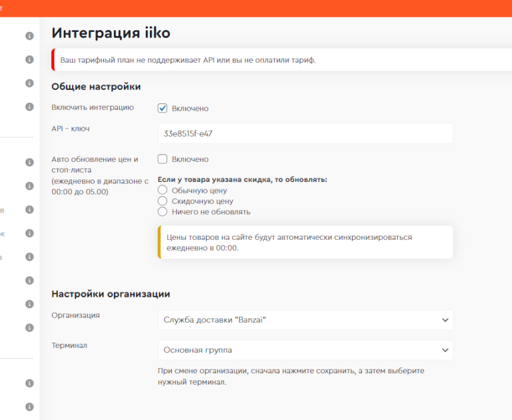
Task: Click sidebar info icon level with 'Общие настройки' heading
Action: 29,83
